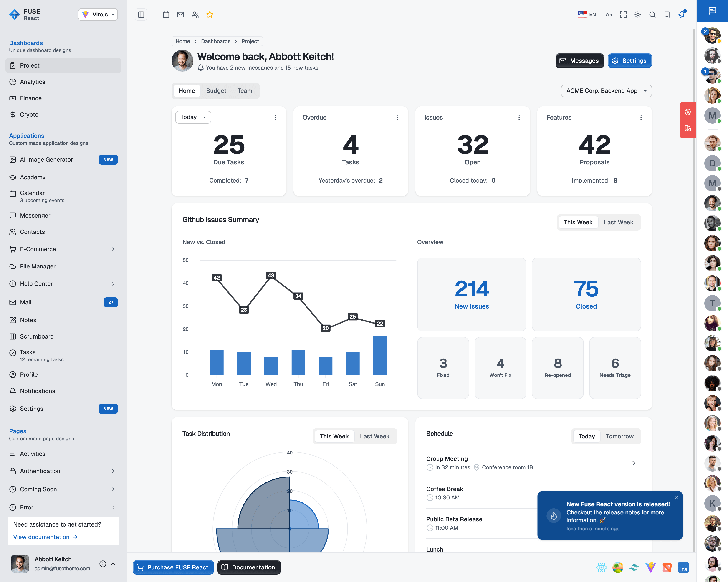Switch Schedule to Tomorrow
The height and width of the screenshot is (582, 728).
point(619,436)
